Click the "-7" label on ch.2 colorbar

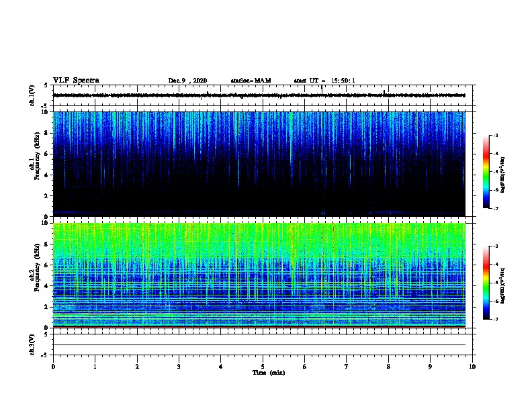496,319
